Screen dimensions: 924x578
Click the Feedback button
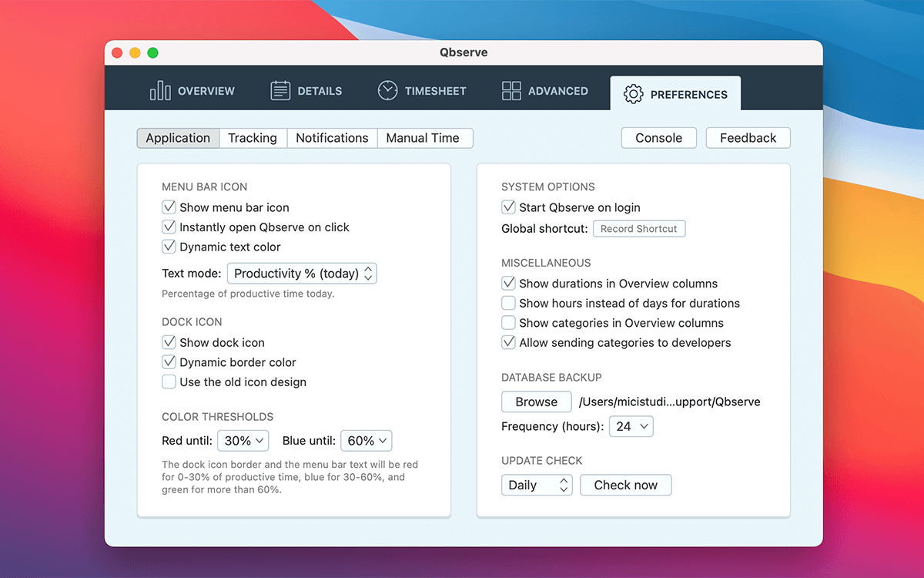748,138
